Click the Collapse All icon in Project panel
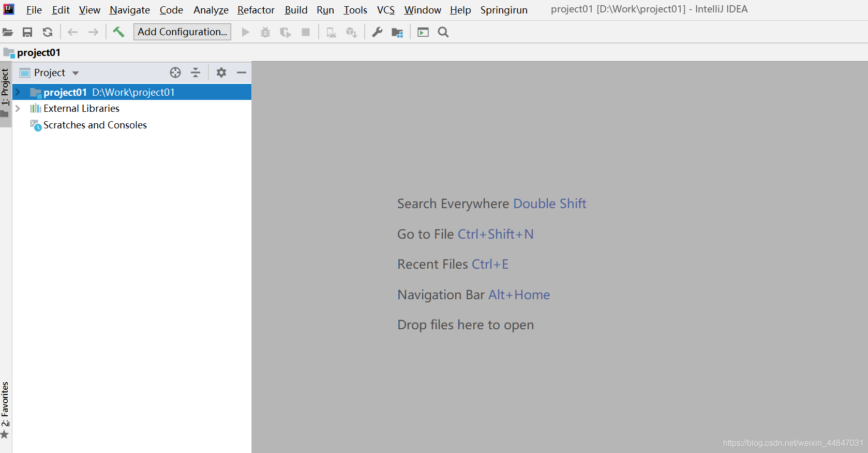 click(x=196, y=72)
